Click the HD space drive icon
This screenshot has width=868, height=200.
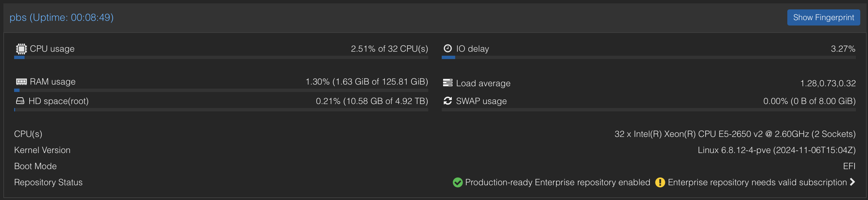pyautogui.click(x=20, y=101)
